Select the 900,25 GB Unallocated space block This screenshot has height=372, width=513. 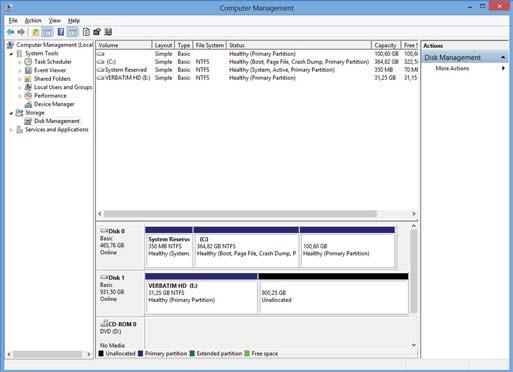[x=333, y=294]
